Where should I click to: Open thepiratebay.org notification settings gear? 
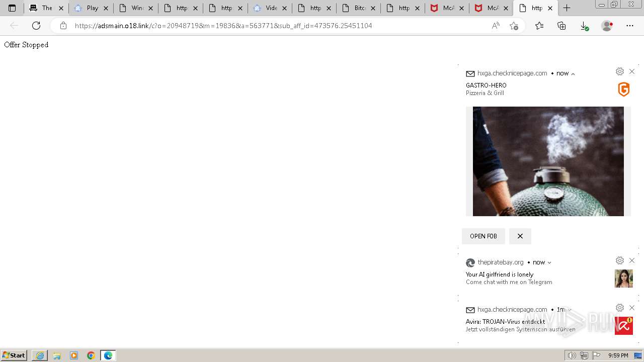click(x=620, y=260)
